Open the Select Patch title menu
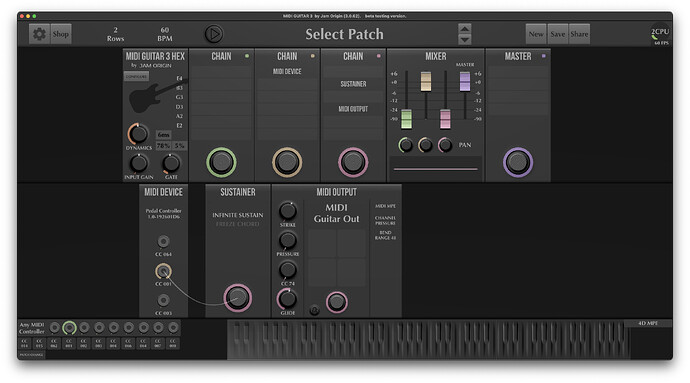690x383 pixels. [x=344, y=34]
